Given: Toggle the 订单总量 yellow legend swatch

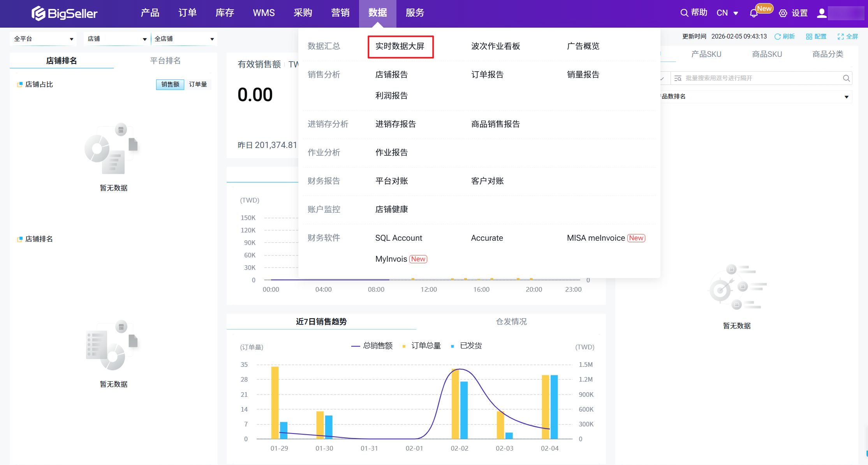Looking at the screenshot, I should tap(404, 346).
